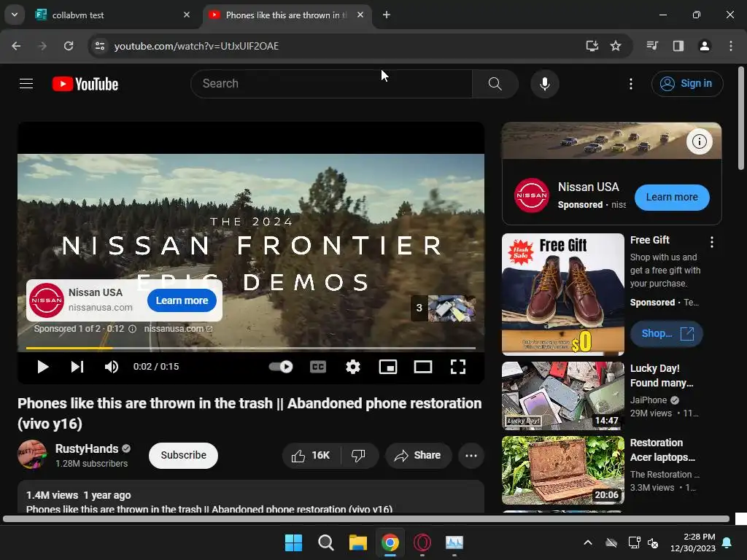Show hidden system tray icons
This screenshot has height=560, width=747.
tap(588, 542)
